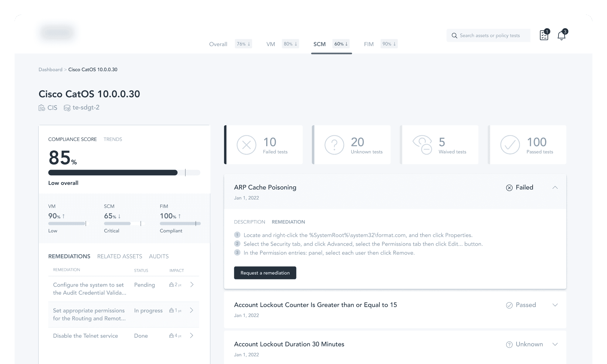The height and width of the screenshot is (364, 607).
Task: Click the Passed tests checkmark icon
Action: [510, 145]
